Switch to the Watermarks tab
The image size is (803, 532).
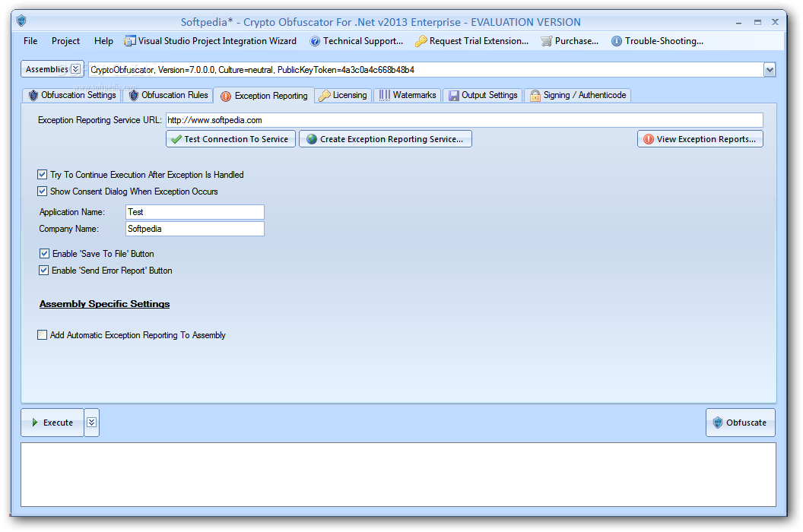(x=408, y=95)
